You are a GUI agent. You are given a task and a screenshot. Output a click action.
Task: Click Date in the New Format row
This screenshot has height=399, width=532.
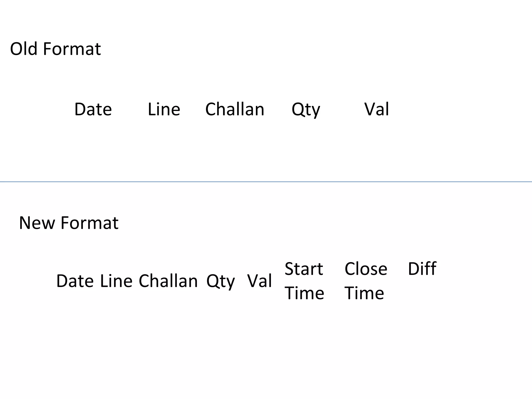pos(75,281)
